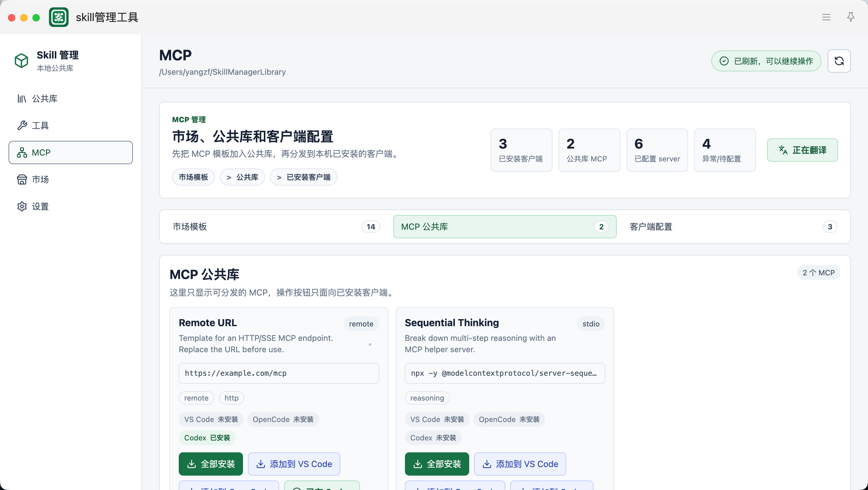Click 添加到 VS Code on Remote URL card
This screenshot has width=868, height=490.
tap(294, 464)
